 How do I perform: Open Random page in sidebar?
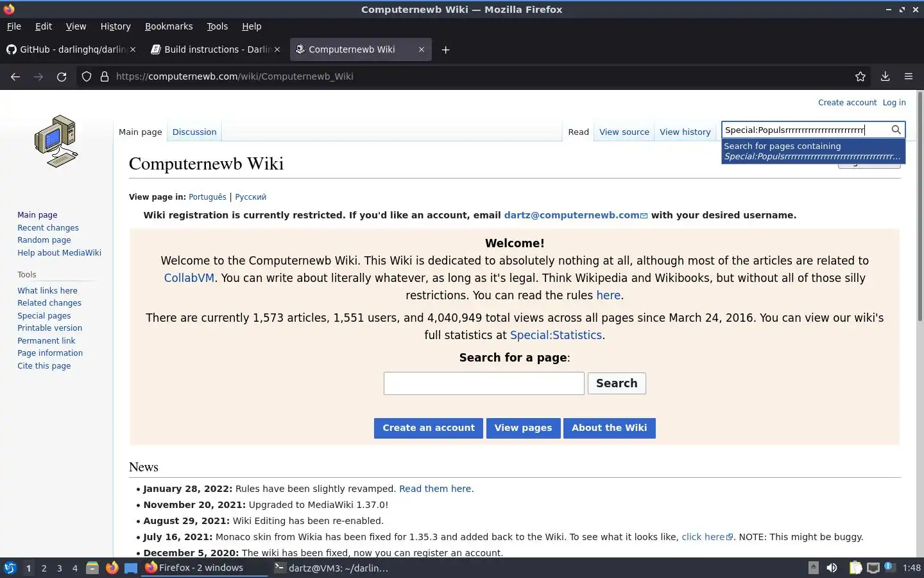[44, 240]
